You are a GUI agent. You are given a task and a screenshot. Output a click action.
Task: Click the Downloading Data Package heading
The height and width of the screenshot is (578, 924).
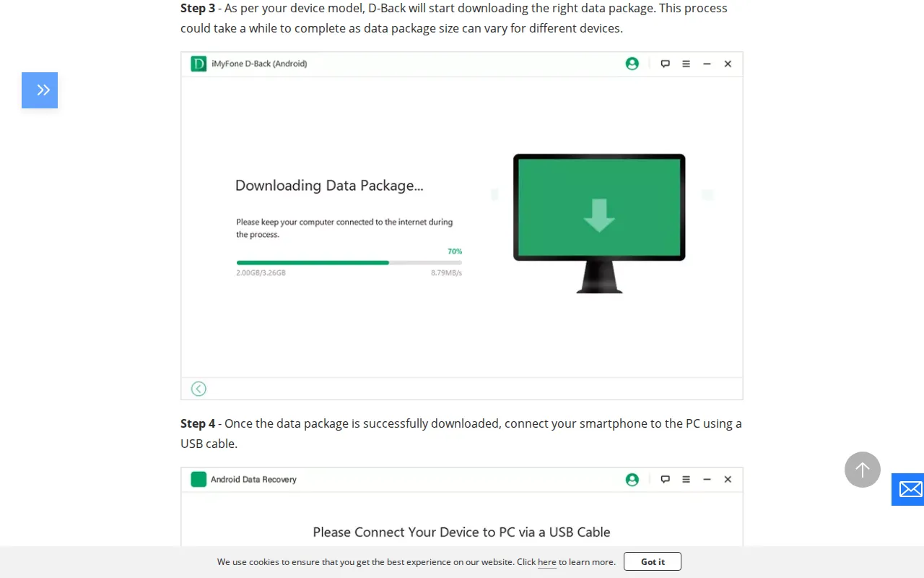point(329,186)
